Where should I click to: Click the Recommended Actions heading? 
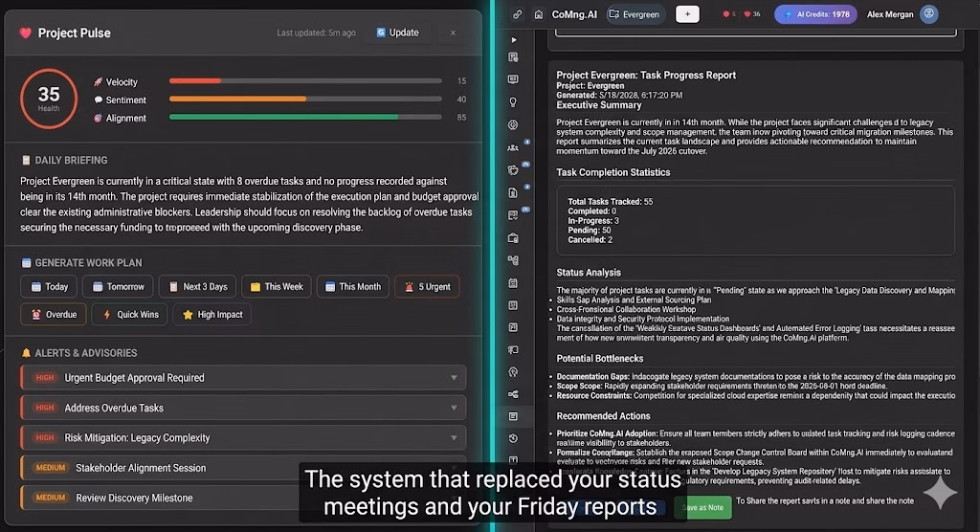[603, 416]
